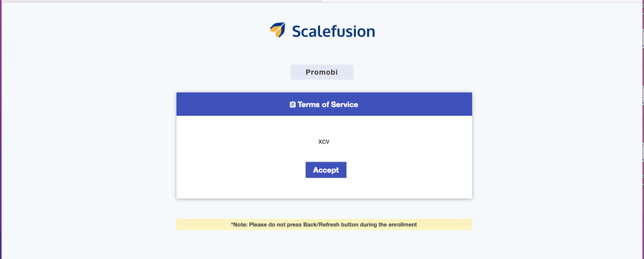Click empty page background below the note
This screenshot has width=644, height=259.
(x=324, y=245)
